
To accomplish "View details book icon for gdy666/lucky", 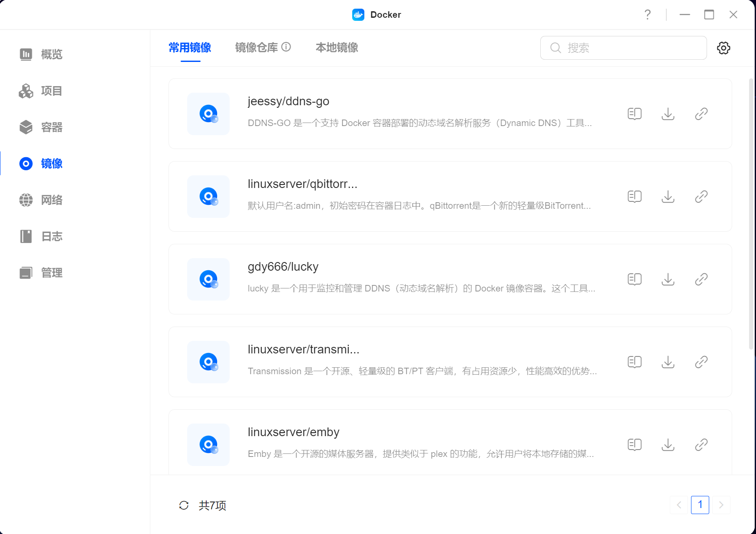I will pyautogui.click(x=635, y=279).
